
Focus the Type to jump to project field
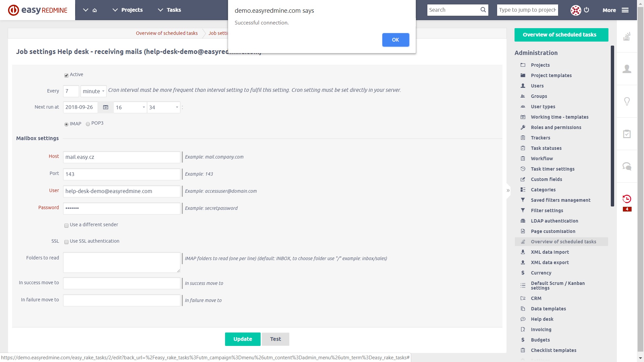[x=527, y=10]
